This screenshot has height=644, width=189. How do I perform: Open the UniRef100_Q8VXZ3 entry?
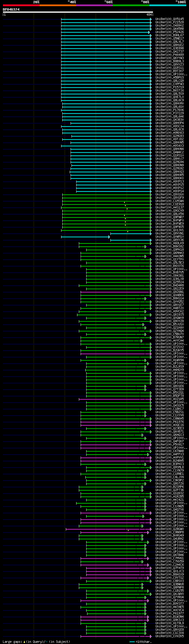click(170, 65)
